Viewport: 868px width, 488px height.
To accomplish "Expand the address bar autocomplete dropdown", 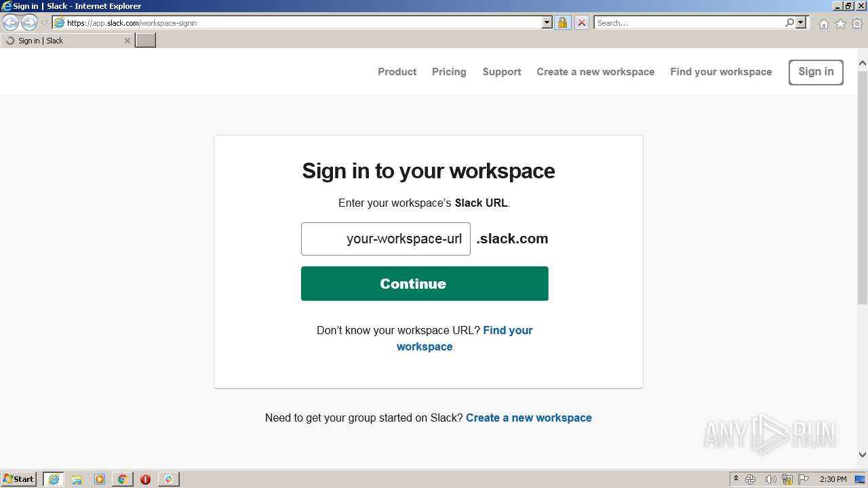I will [547, 22].
